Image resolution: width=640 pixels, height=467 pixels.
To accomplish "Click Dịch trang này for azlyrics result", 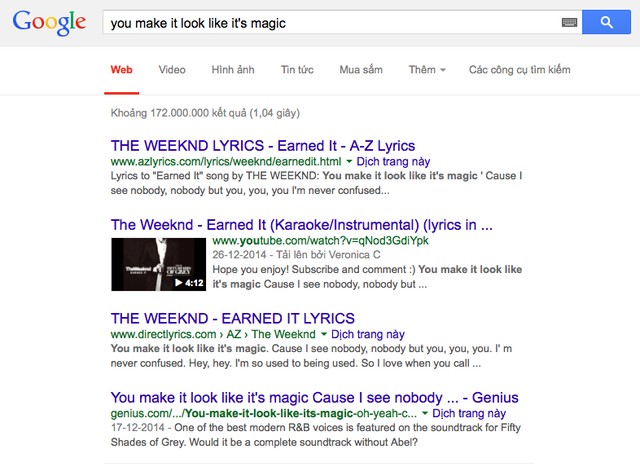I will coord(393,162).
